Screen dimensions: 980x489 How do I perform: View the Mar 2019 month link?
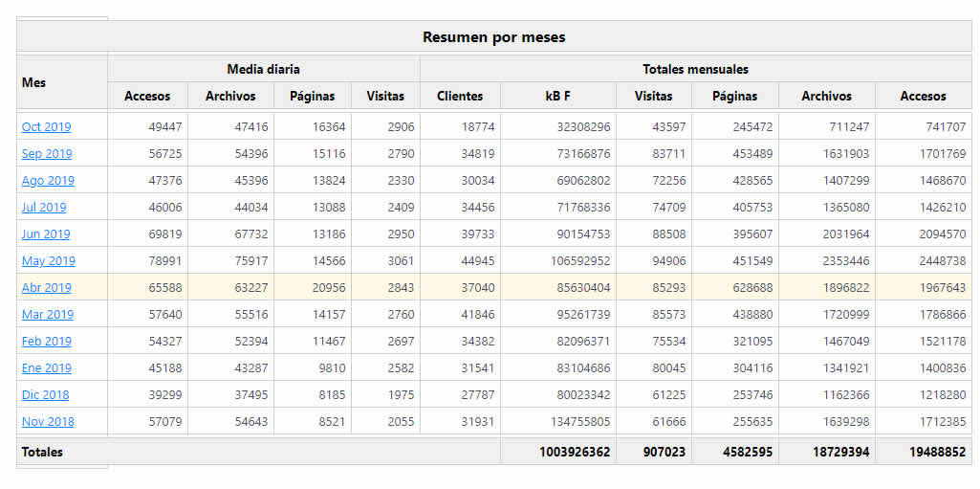point(47,314)
